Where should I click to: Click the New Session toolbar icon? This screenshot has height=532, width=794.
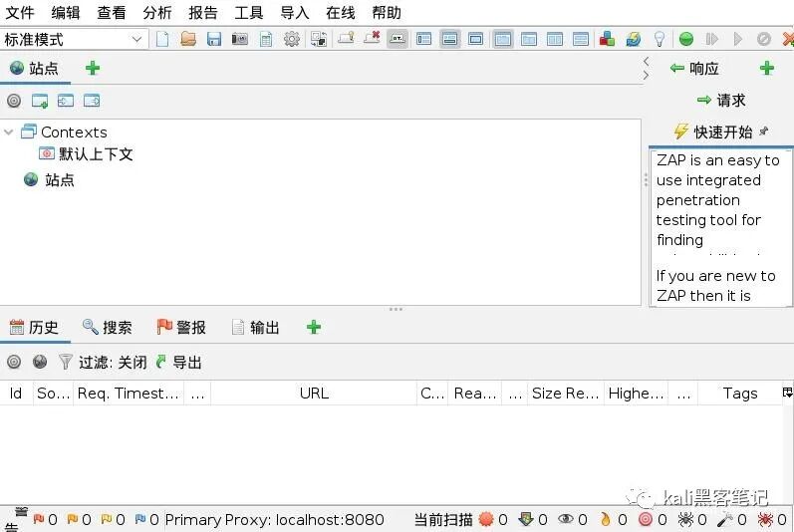point(162,39)
